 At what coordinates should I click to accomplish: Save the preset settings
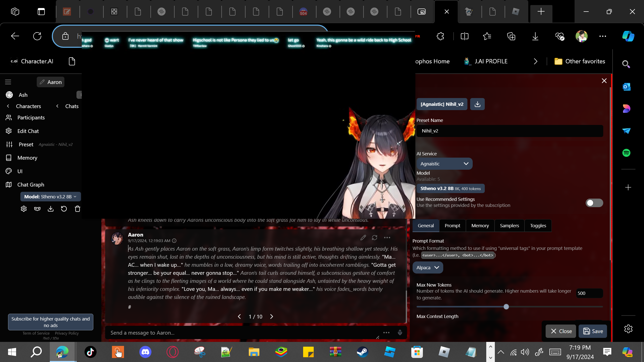click(593, 331)
